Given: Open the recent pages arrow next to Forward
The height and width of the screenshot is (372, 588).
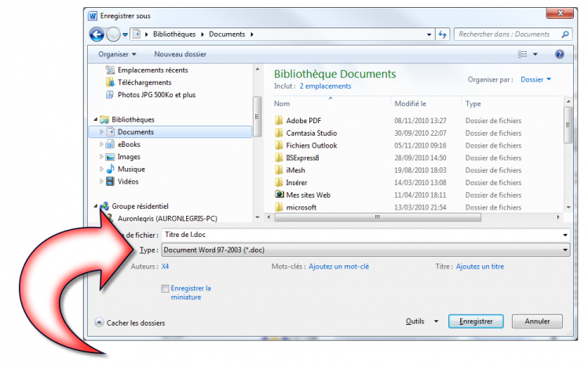Looking at the screenshot, I should click(x=126, y=35).
